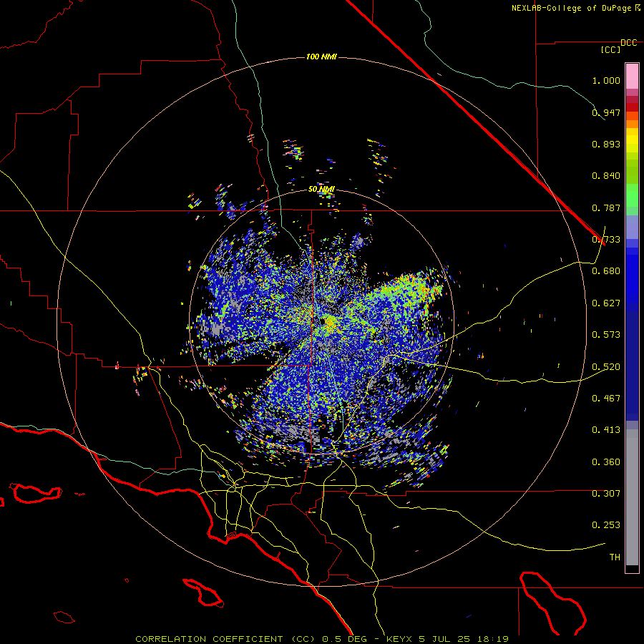Click the 0.573 scale value
Viewport: 644px width, 644px height.
(606, 335)
